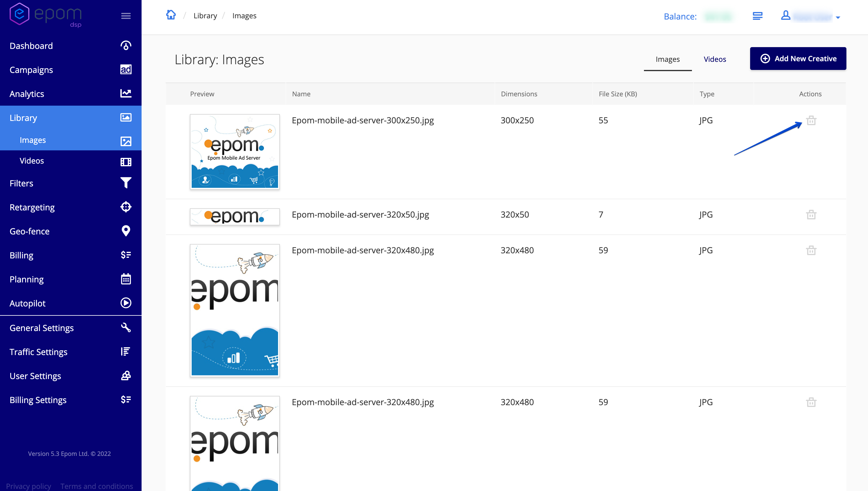The width and height of the screenshot is (868, 491).
Task: Open the 300x250 Epom image thumbnail
Action: pyautogui.click(x=235, y=152)
